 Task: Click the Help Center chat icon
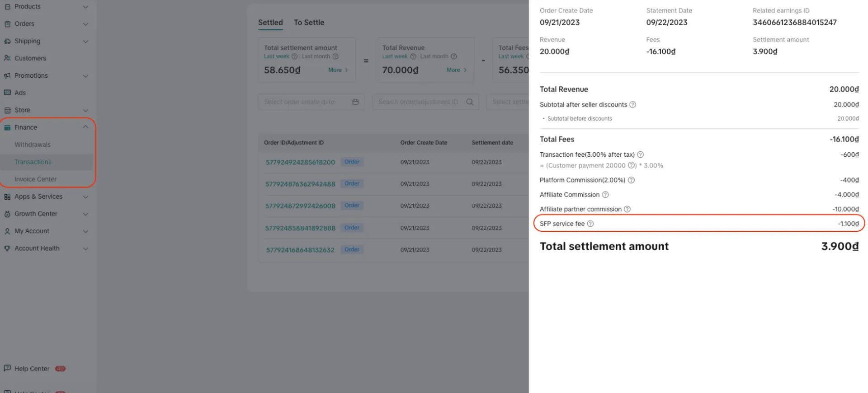(x=7, y=368)
